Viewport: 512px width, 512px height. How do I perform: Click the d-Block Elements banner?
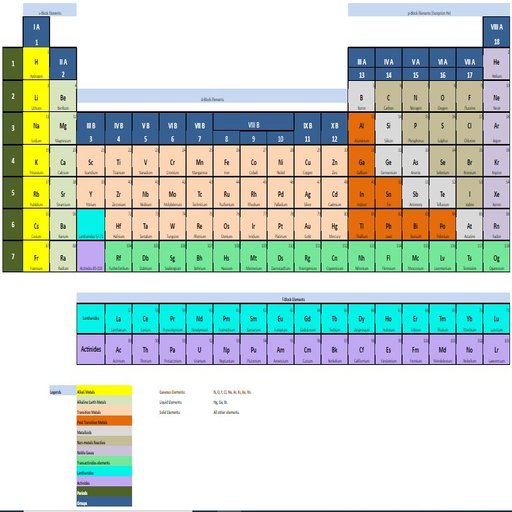click(212, 96)
